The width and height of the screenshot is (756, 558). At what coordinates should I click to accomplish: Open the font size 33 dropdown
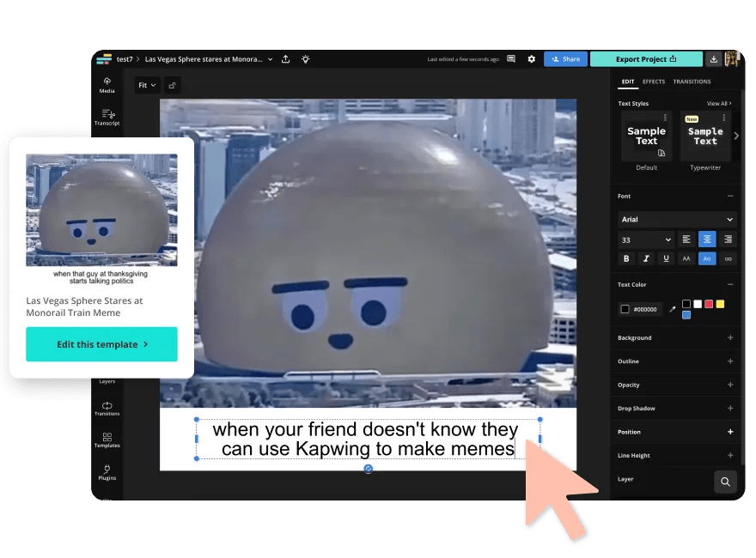(645, 240)
